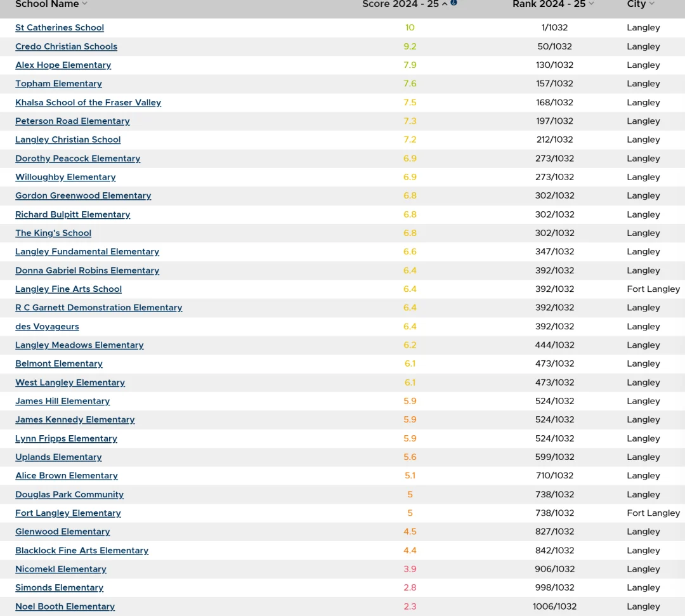
Task: Click score 9.2 for Credo Christian Schools
Action: tap(410, 46)
